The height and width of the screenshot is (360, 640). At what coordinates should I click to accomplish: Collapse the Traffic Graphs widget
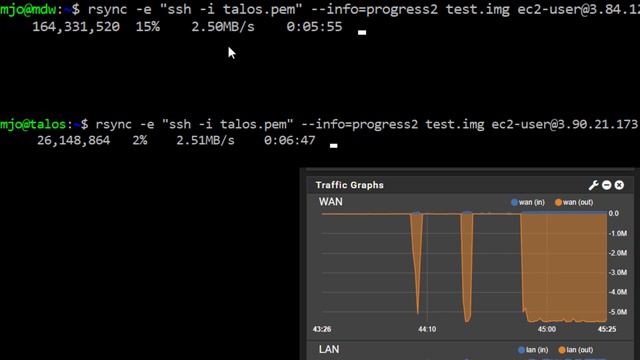click(x=607, y=185)
